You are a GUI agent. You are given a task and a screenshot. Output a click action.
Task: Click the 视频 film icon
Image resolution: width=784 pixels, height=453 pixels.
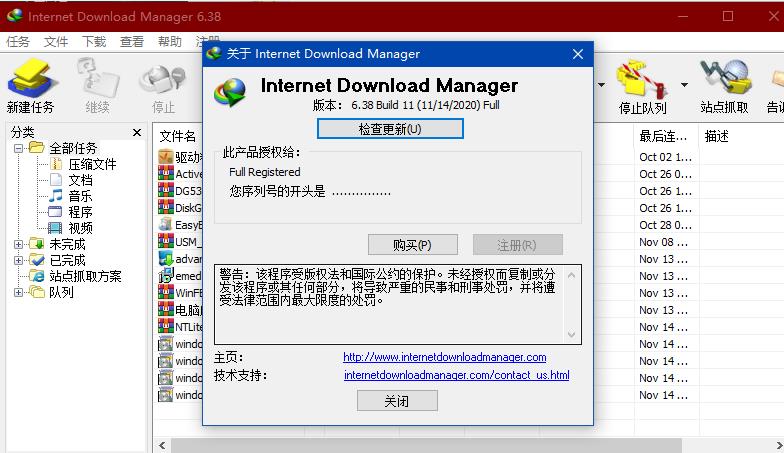click(55, 228)
